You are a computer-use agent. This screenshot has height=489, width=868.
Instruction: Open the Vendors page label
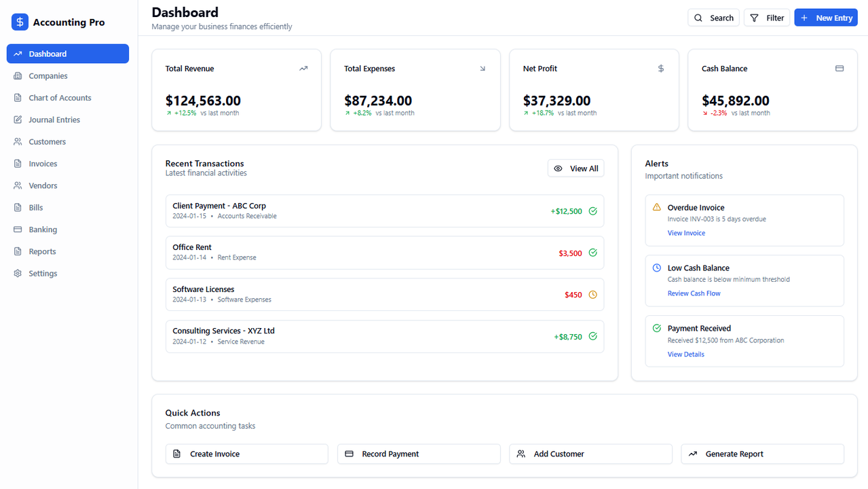[43, 185]
